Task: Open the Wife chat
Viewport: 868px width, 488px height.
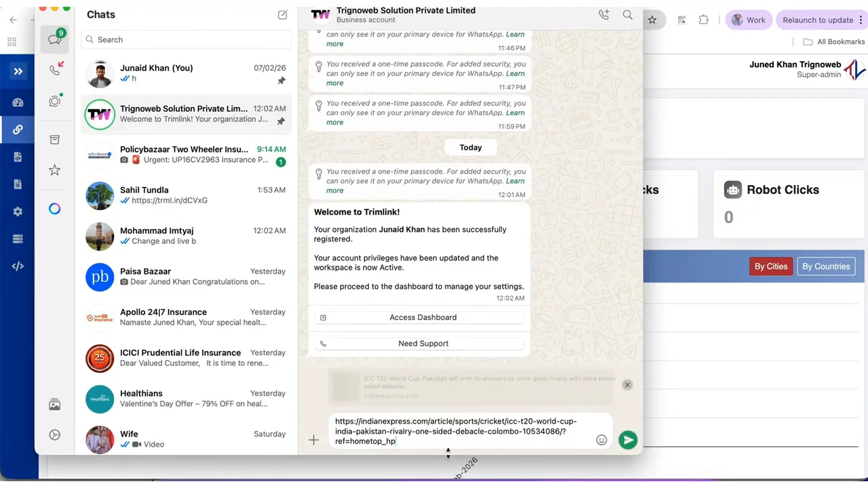Action: (186, 438)
